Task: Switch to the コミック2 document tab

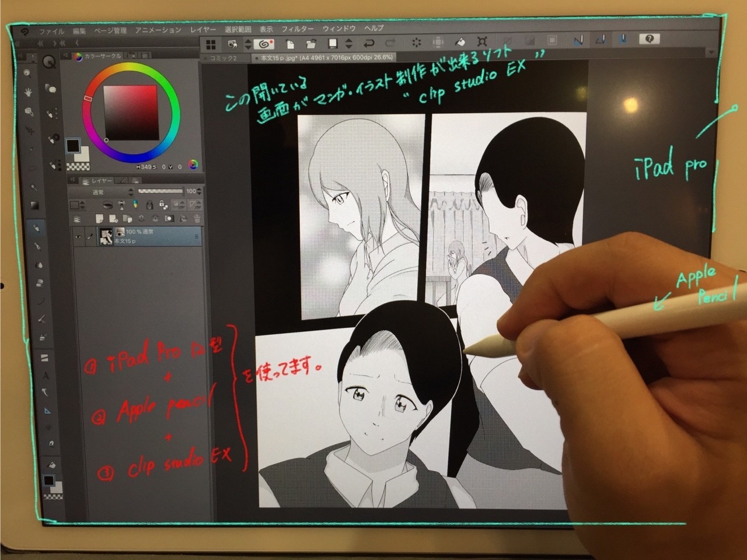Action: point(222,58)
